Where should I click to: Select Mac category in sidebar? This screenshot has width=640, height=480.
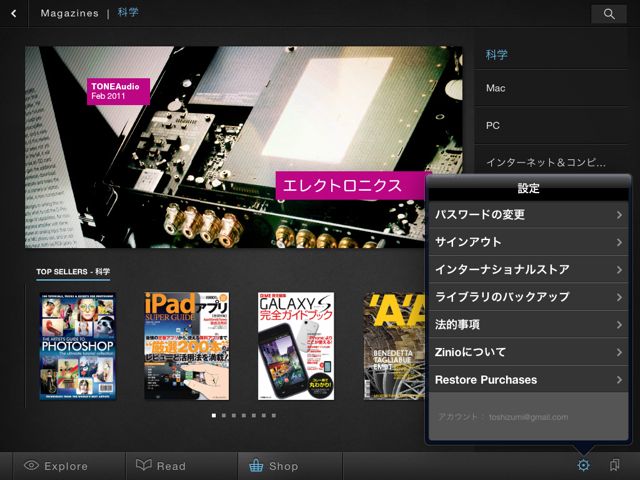tap(551, 88)
